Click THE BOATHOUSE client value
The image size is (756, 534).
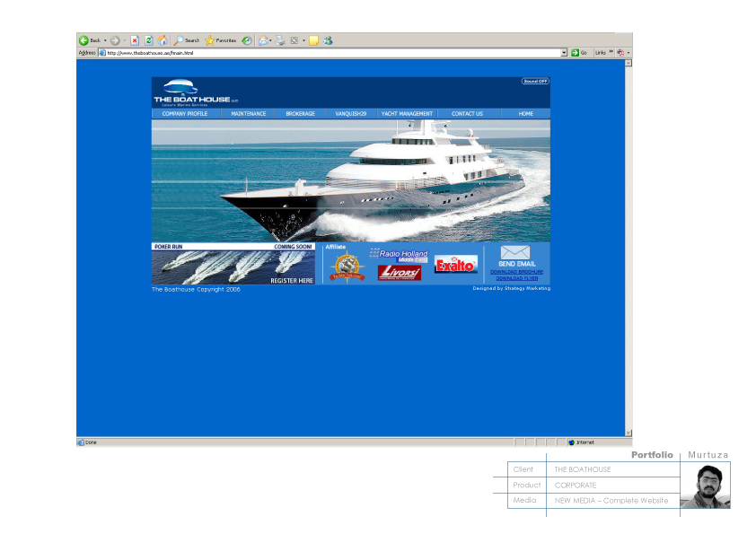click(583, 469)
